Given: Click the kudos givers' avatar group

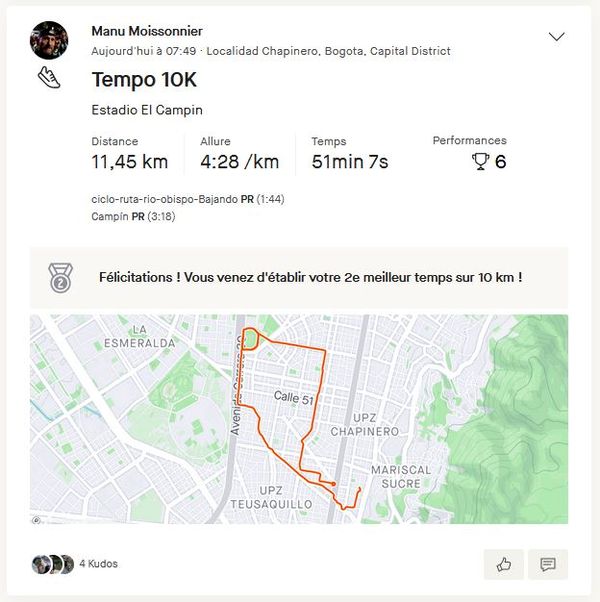Looking at the screenshot, I should point(52,564).
